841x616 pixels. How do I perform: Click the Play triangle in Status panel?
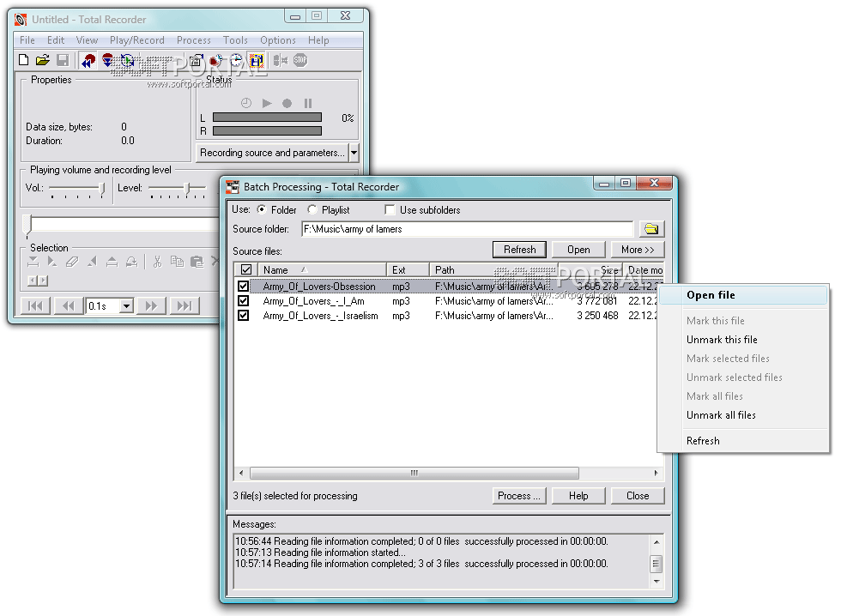(x=267, y=103)
